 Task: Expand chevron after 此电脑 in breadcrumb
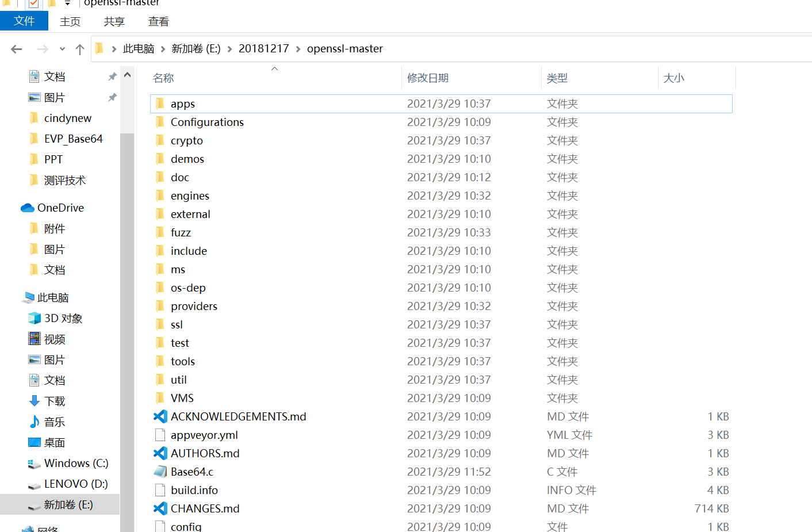163,49
